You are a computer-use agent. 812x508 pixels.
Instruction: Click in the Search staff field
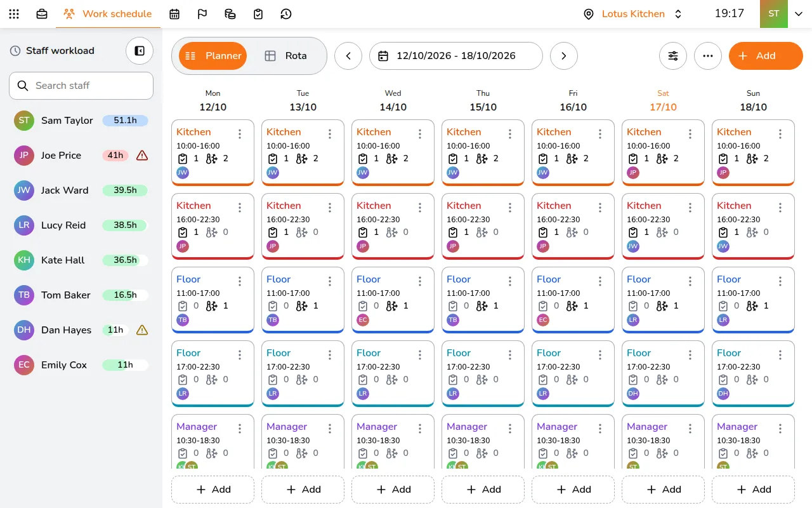click(x=81, y=86)
